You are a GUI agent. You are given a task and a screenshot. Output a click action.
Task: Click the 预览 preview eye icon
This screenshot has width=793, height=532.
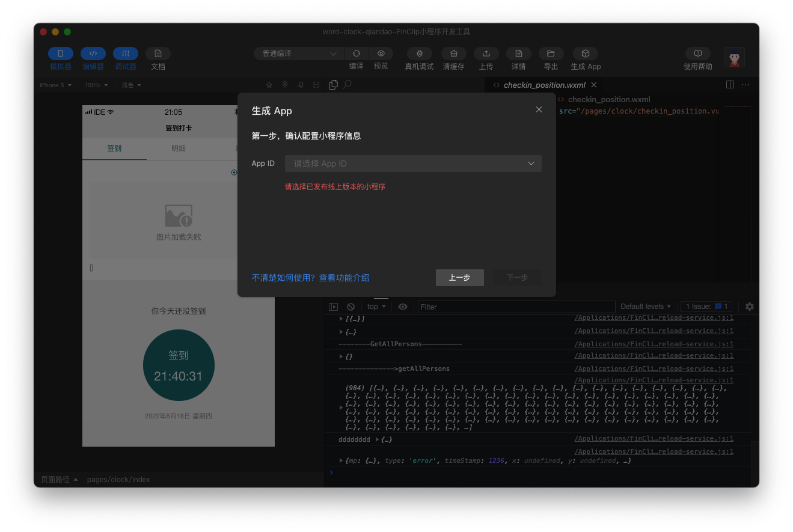[381, 54]
